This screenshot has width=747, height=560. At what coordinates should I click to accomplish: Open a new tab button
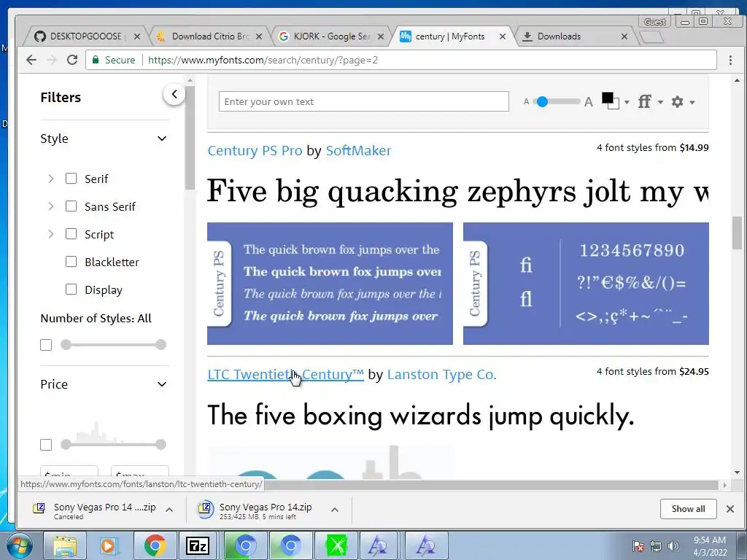(651, 36)
